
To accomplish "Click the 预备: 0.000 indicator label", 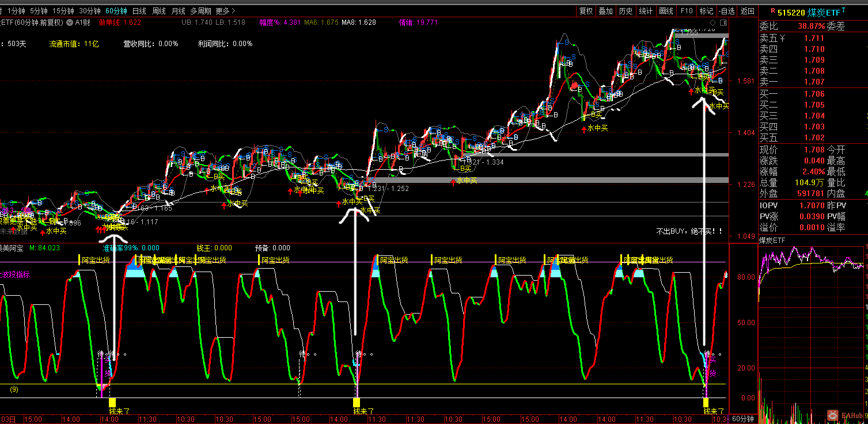I will (x=272, y=248).
